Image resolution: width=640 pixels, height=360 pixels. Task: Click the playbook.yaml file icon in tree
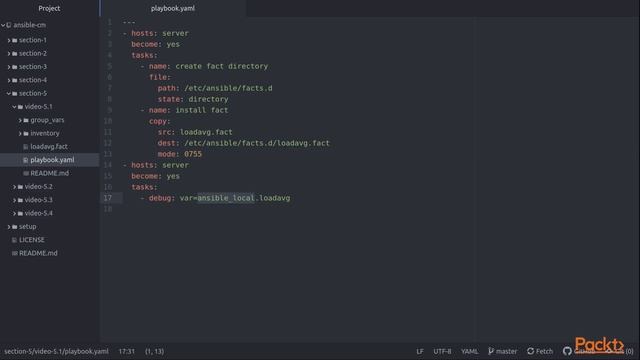(x=26, y=160)
